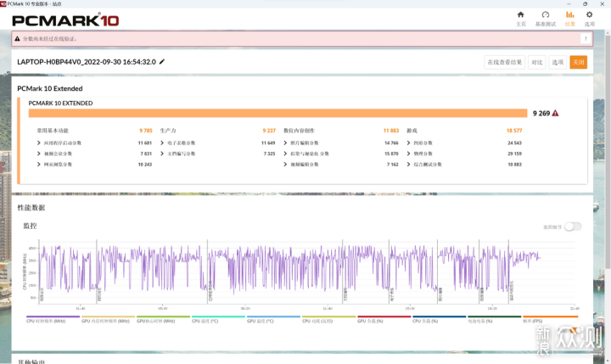
Task: Click the orange PCMark 10 Extended score bar
Action: 277,113
